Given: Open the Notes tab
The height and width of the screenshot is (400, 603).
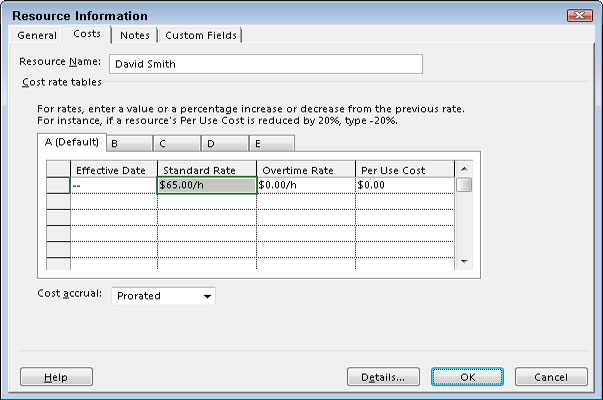Looking at the screenshot, I should 134,36.
